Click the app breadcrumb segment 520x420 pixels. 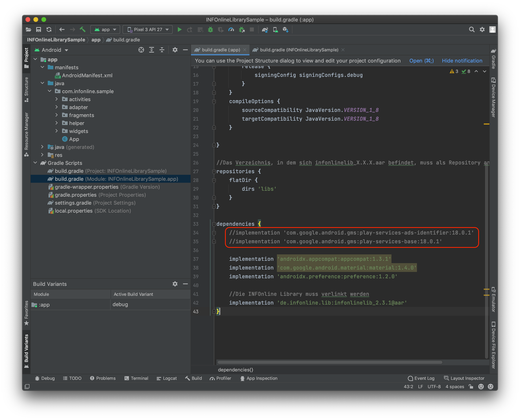coord(96,40)
